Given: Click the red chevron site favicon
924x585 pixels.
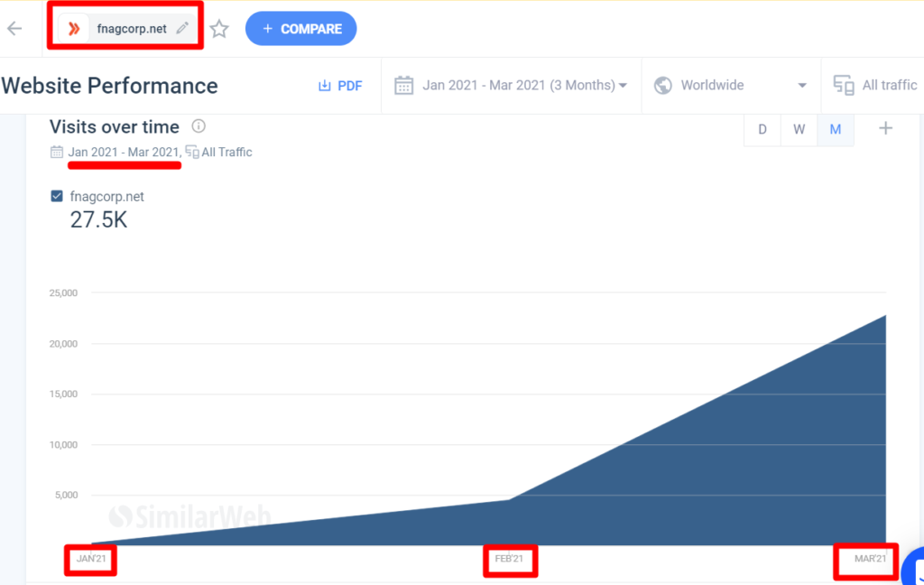Looking at the screenshot, I should (74, 28).
